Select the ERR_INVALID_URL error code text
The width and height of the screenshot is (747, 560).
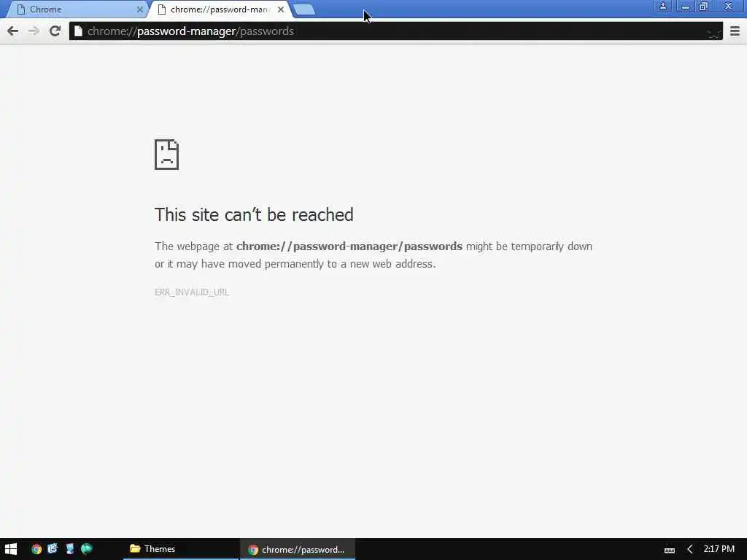click(x=192, y=292)
